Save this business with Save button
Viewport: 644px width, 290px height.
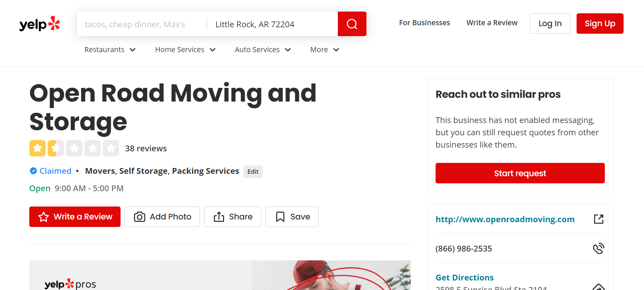(292, 217)
